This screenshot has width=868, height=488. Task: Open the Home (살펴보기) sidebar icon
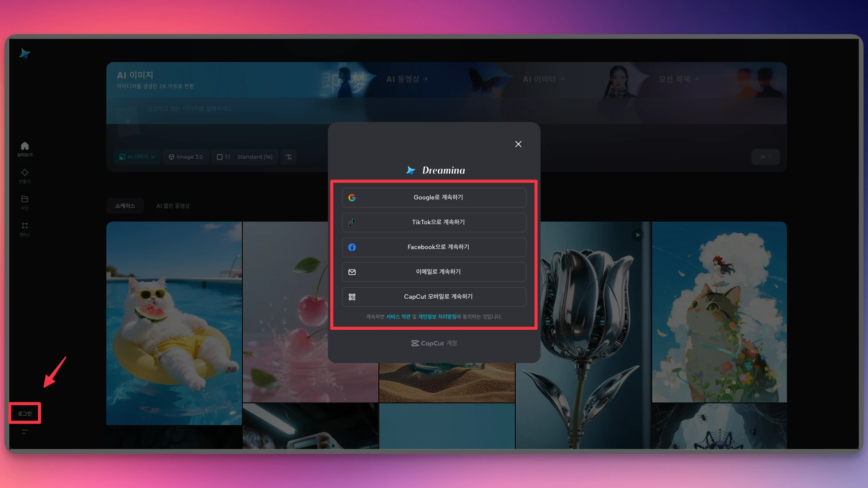pos(25,149)
